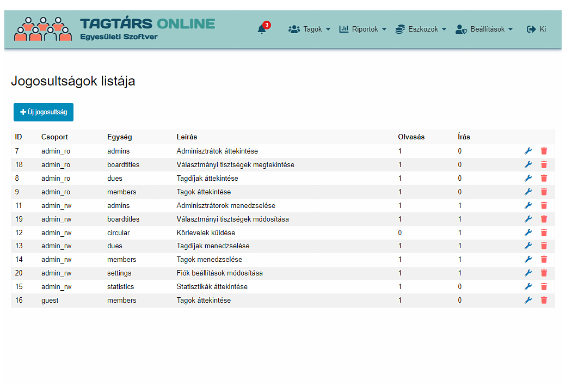Delete the Tagdíjak áttekintése permission
The width and height of the screenshot is (566, 392).
coord(544,178)
